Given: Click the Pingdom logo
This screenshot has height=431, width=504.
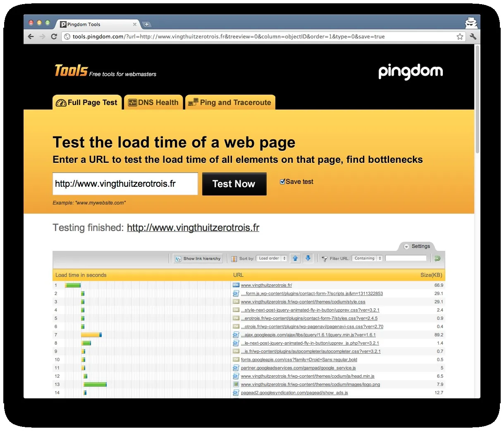Looking at the screenshot, I should (411, 72).
